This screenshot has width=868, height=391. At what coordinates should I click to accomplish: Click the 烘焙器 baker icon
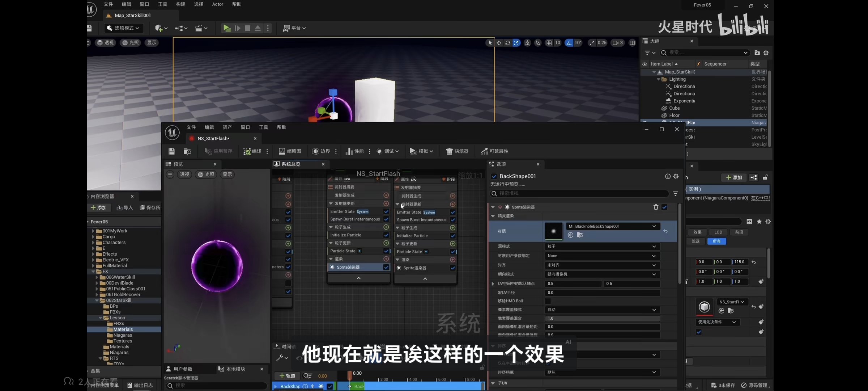449,151
